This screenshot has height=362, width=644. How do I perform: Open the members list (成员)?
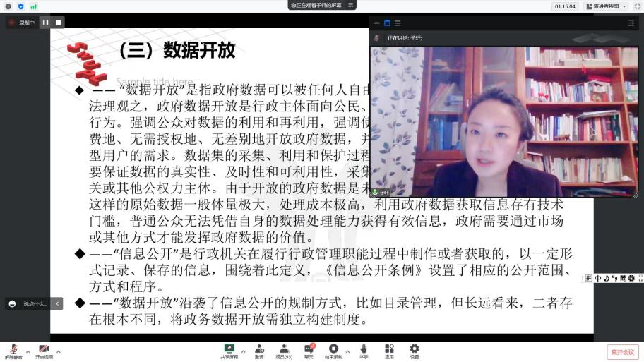tap(284, 350)
